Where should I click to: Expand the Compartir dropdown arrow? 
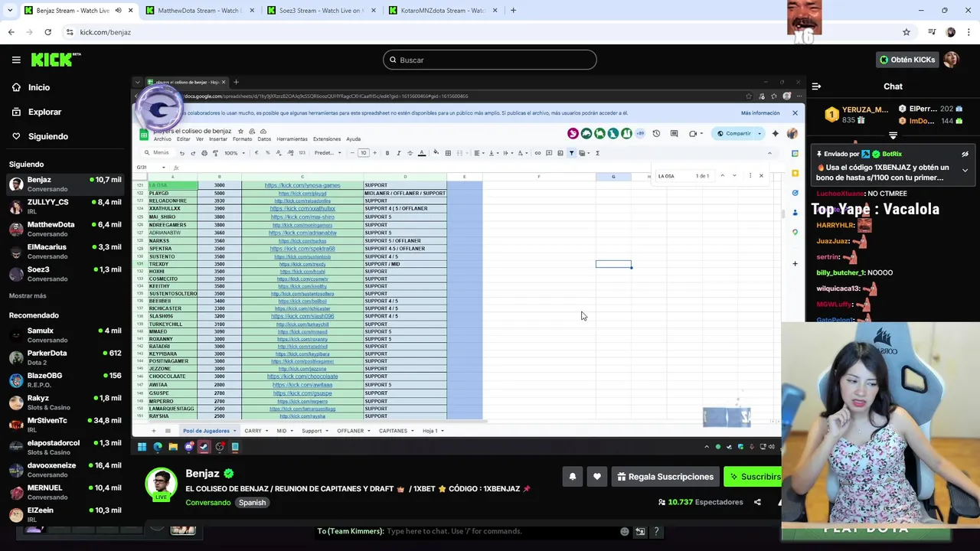[759, 133]
